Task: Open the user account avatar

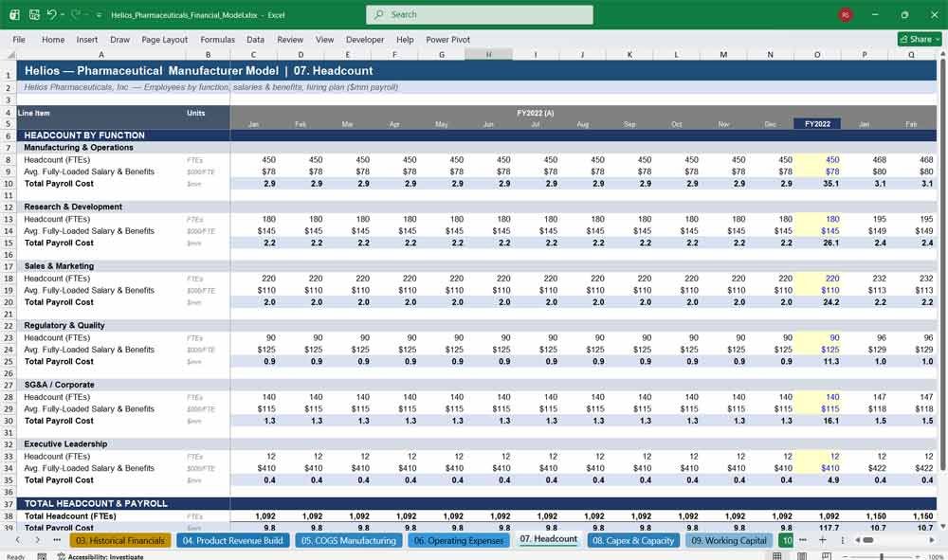Action: 846,15
